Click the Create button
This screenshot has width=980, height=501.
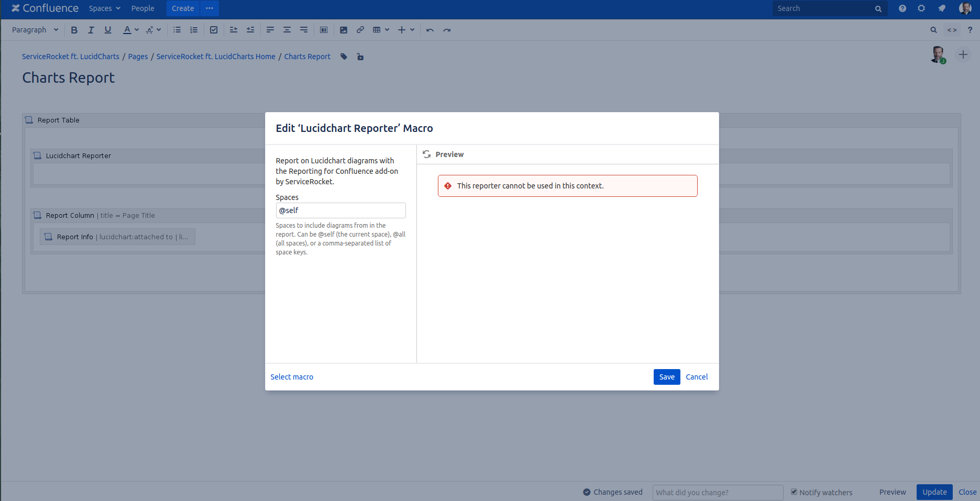[x=183, y=8]
